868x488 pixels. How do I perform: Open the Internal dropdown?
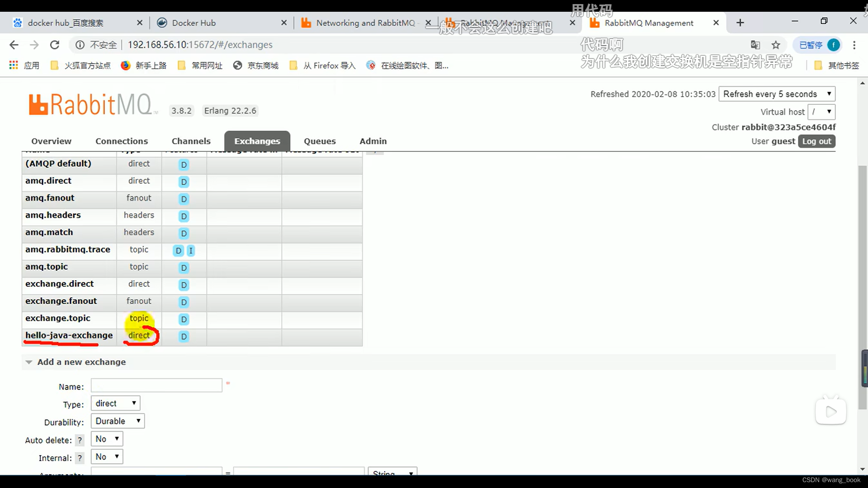(x=107, y=457)
